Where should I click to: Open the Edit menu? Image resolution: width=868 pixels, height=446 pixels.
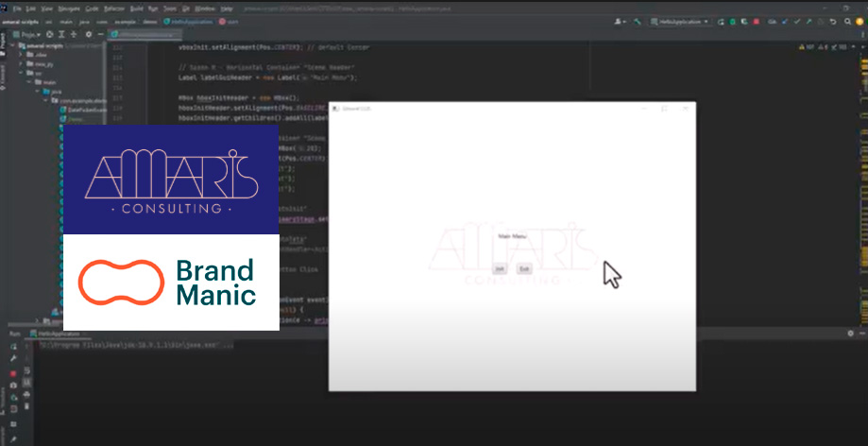(32, 9)
